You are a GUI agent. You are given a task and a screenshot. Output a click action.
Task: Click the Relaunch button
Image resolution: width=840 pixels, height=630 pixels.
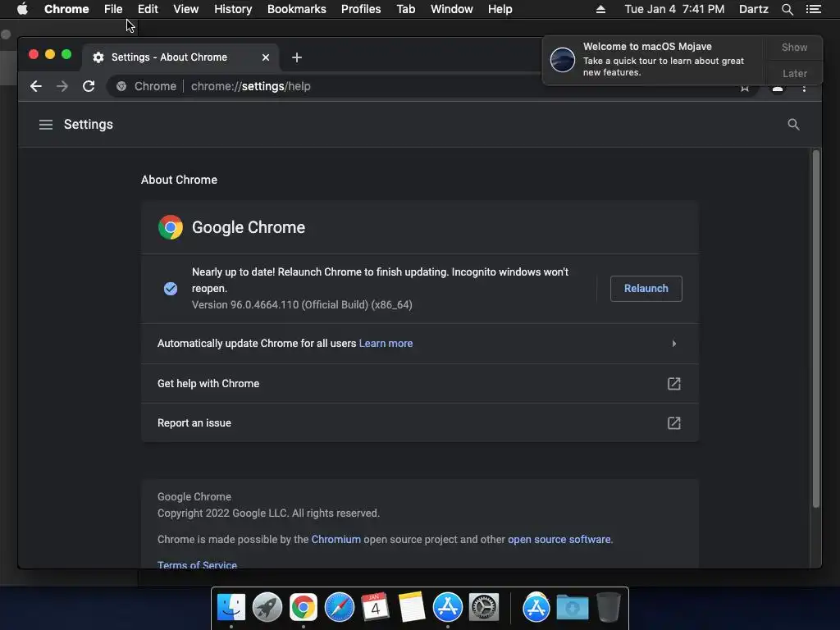tap(646, 289)
